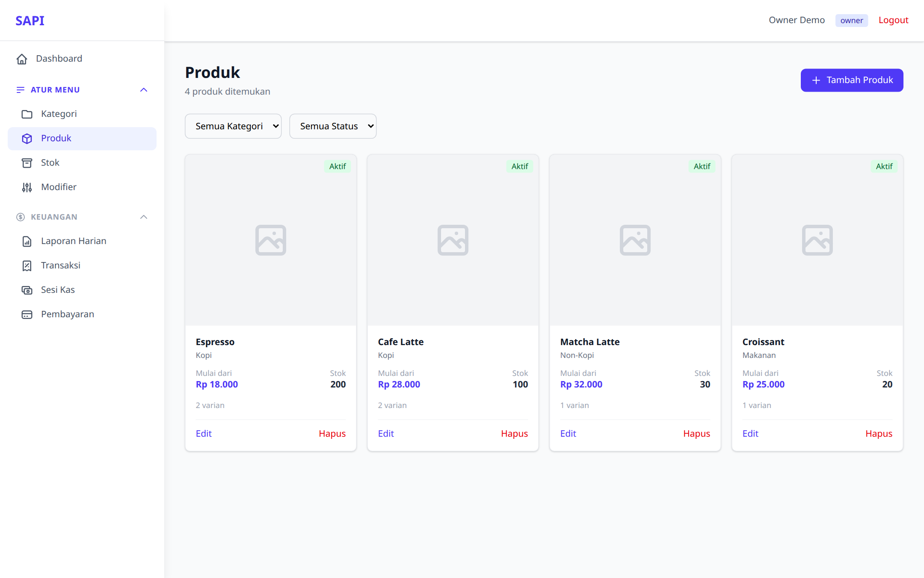The height and width of the screenshot is (578, 924).
Task: Click the Stok archive icon
Action: [27, 163]
